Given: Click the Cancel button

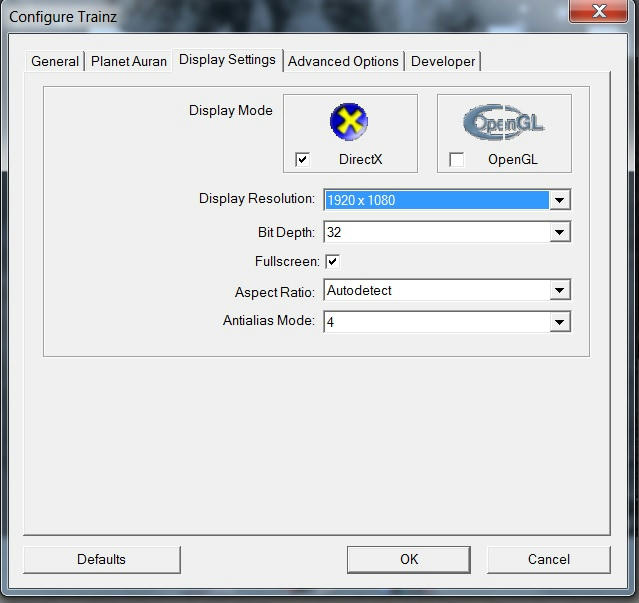Looking at the screenshot, I should tap(549, 559).
